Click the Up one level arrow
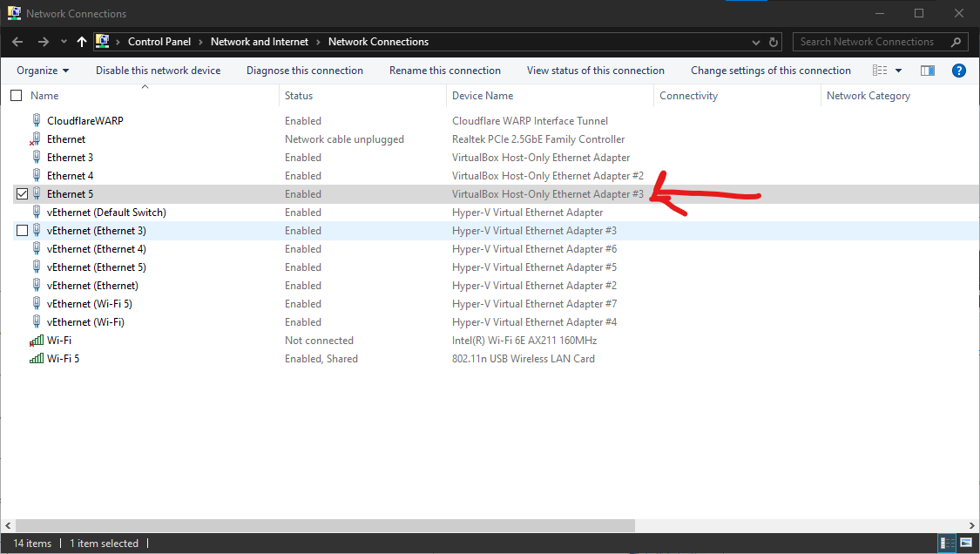Screen dimensions: 980x554 82,42
